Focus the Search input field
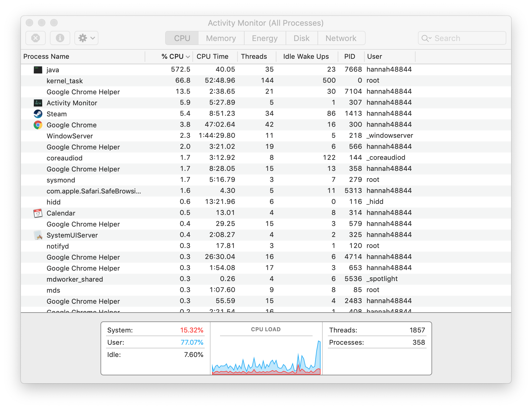This screenshot has height=409, width=532. (x=462, y=38)
